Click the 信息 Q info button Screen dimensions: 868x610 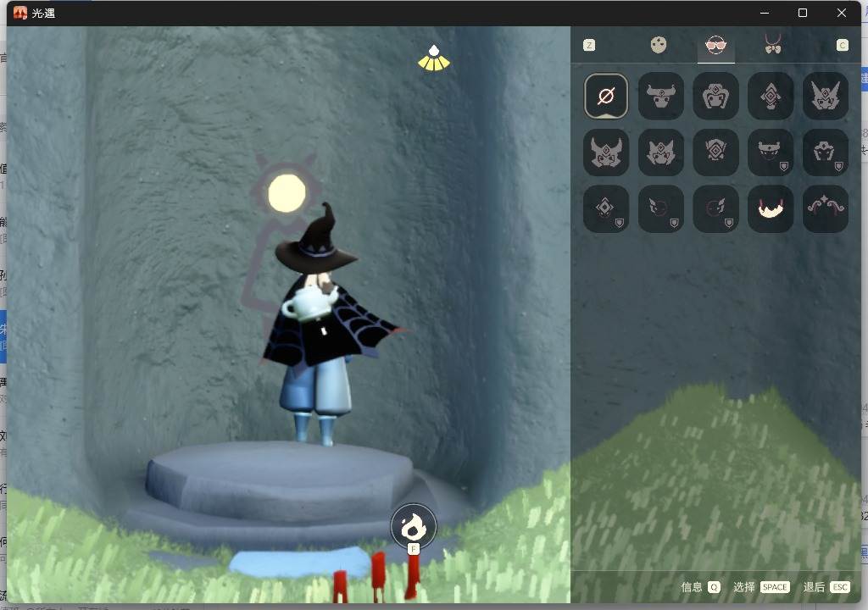[700, 587]
